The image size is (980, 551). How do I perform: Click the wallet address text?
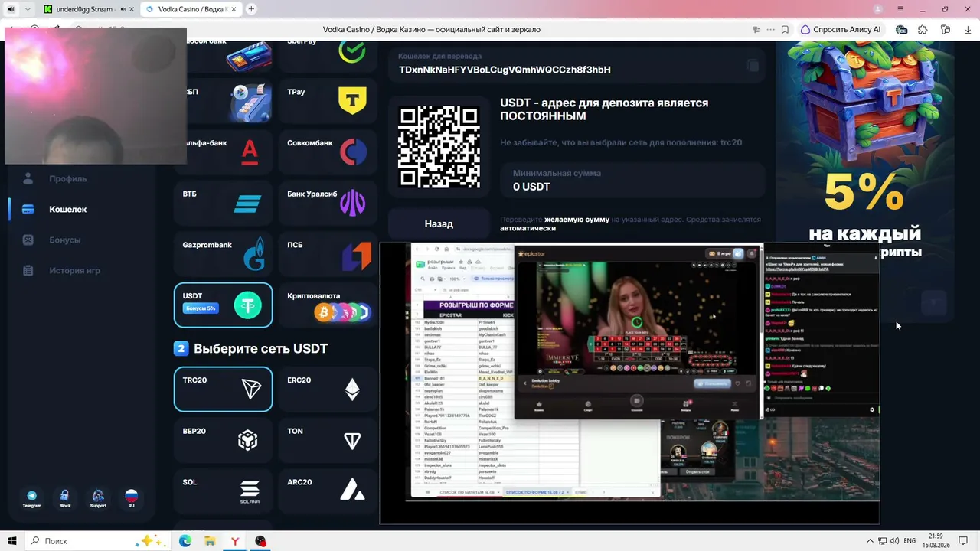(x=505, y=70)
